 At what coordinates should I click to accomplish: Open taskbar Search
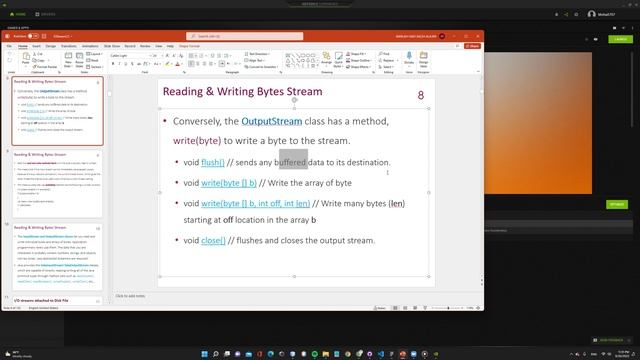click(x=216, y=354)
